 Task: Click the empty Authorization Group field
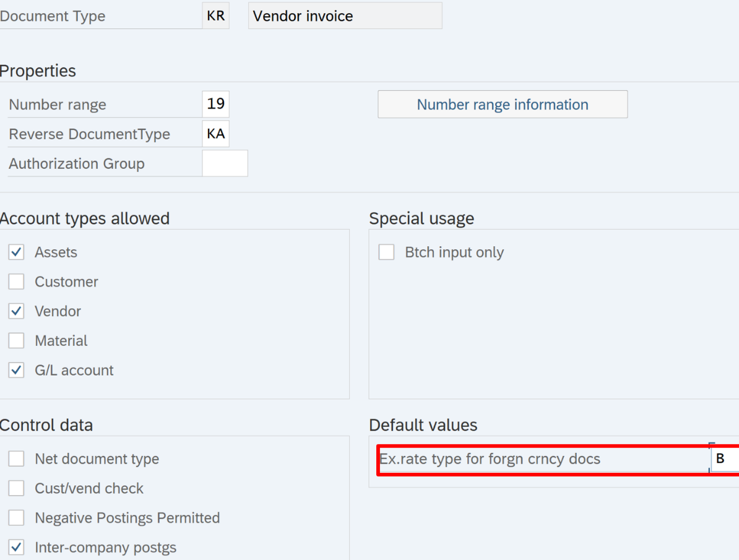coord(225,163)
